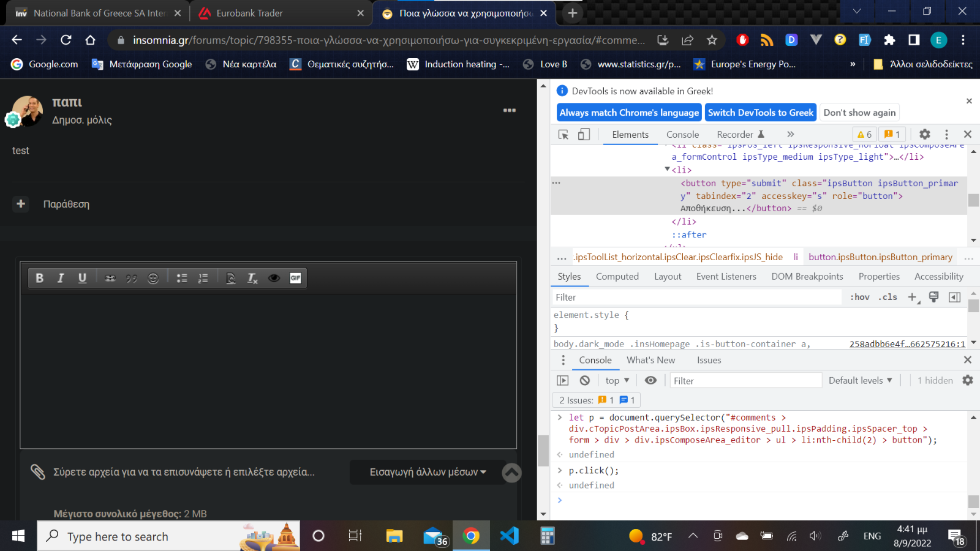The width and height of the screenshot is (980, 551).
Task: Toggle Underline in the post editor
Action: pos(82,278)
